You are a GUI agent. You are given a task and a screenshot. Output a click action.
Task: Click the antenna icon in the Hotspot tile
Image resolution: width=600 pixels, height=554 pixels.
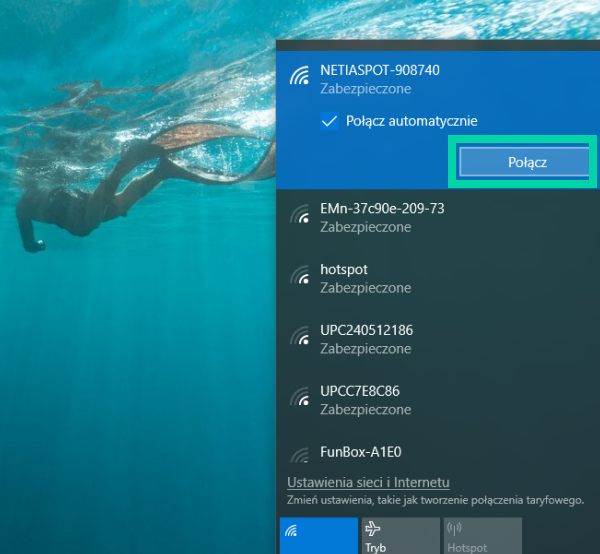(x=455, y=528)
